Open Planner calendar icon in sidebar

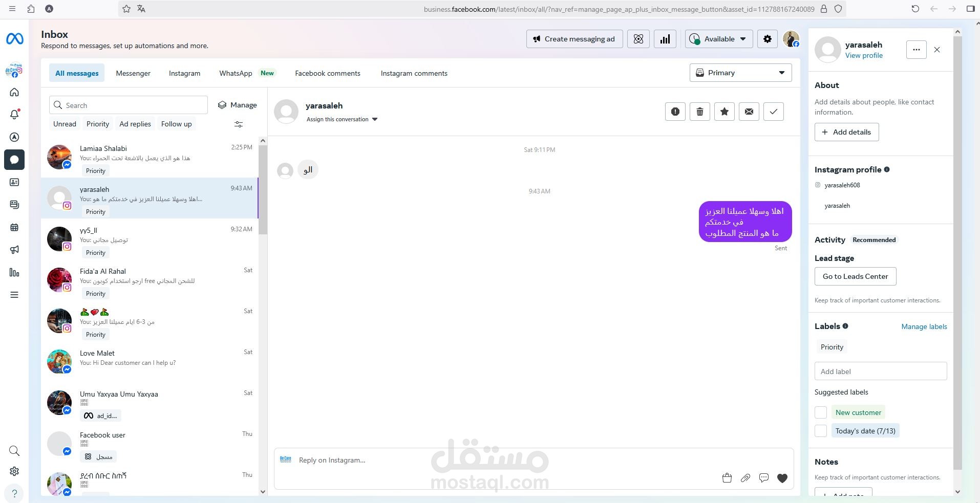point(14,227)
